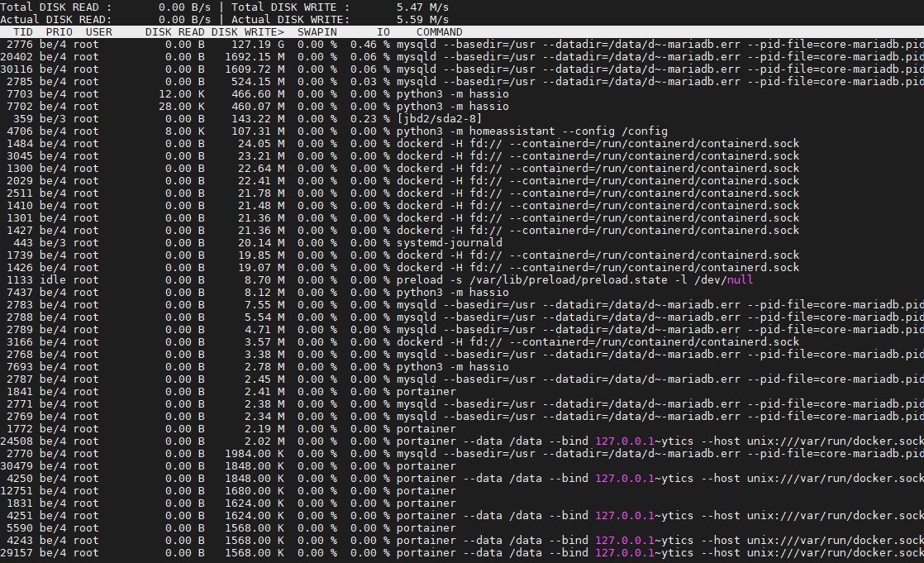Click TID 1484 dockerd row
The height and width of the screenshot is (563, 924).
[x=462, y=143]
